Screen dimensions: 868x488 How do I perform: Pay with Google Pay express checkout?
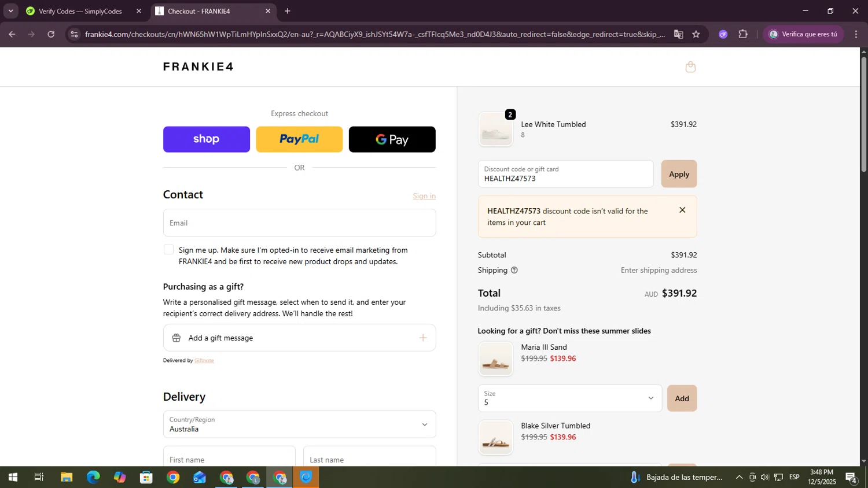click(x=392, y=139)
